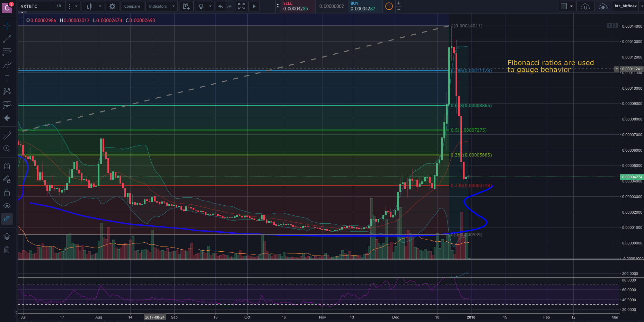The image size is (644, 322).
Task: Click the 0.5 Fibonacci level label
Action: [469, 130]
